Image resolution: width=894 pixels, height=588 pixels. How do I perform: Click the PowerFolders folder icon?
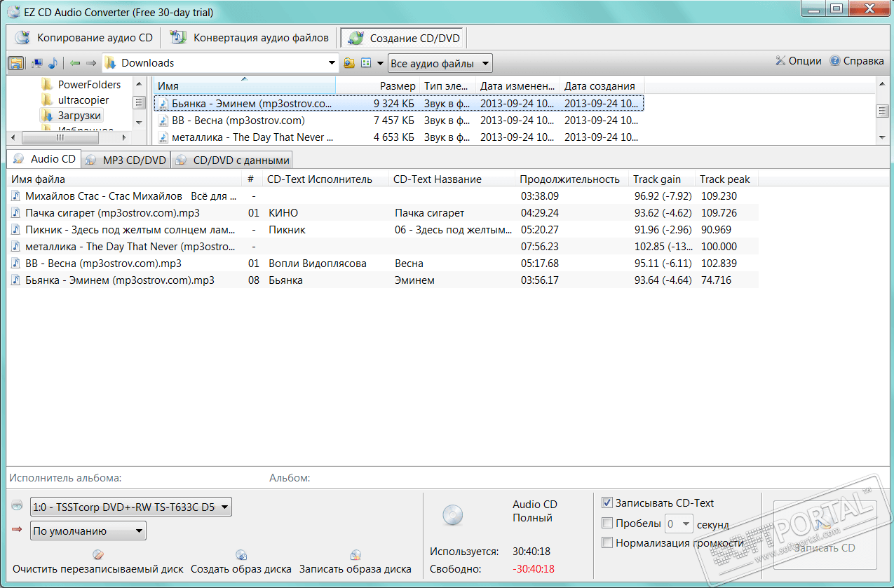(47, 85)
